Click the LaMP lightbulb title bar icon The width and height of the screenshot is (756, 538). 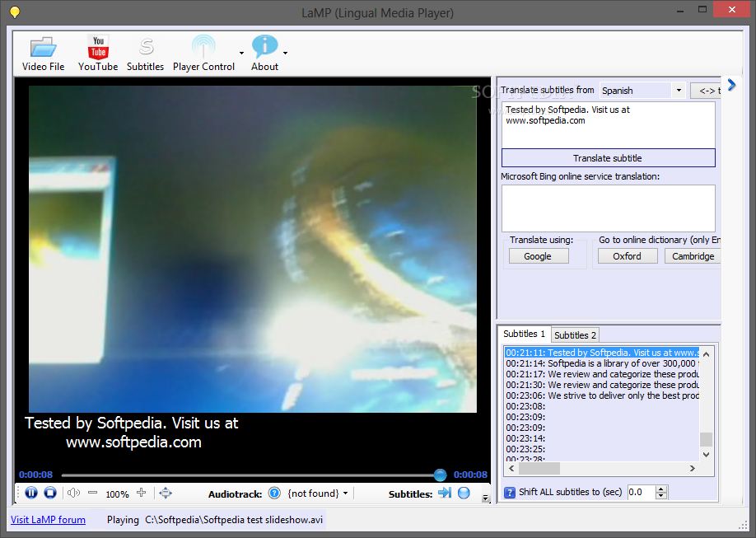pos(15,12)
